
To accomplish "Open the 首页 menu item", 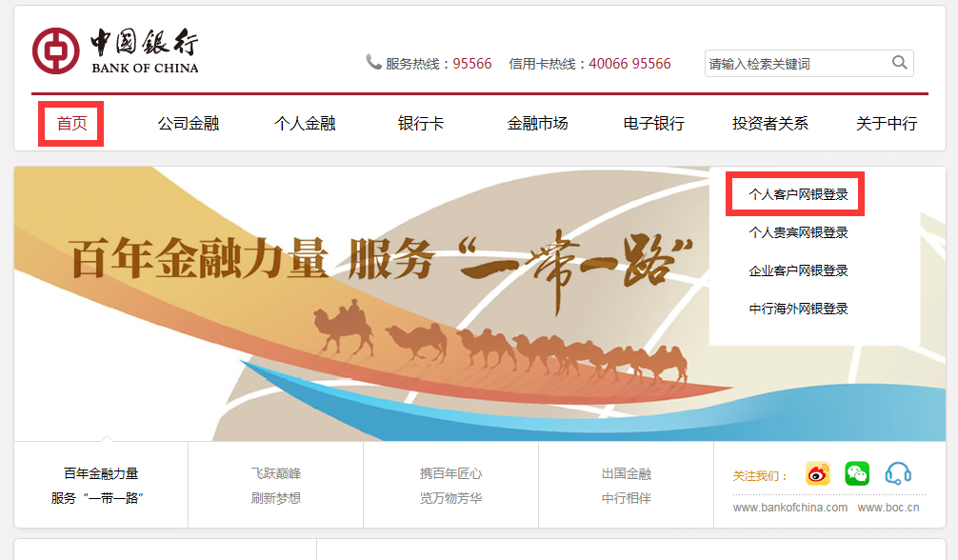I will [x=71, y=124].
